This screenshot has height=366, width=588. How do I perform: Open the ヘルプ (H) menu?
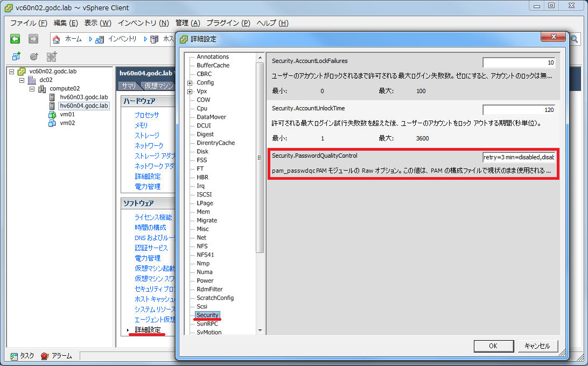[272, 23]
